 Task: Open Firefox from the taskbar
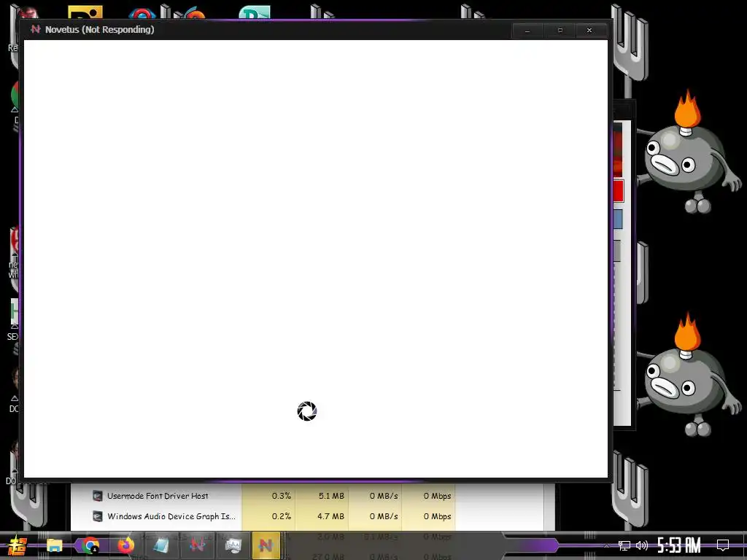125,545
